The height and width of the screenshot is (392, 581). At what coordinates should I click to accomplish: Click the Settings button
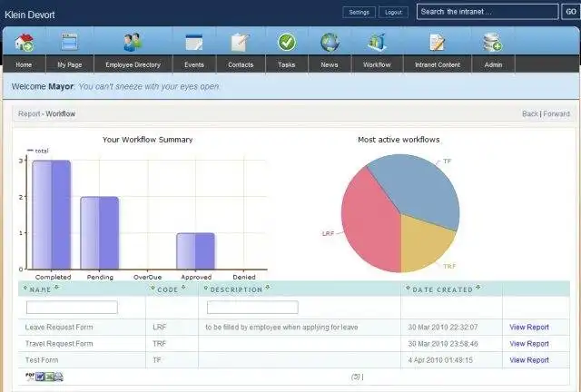(359, 12)
